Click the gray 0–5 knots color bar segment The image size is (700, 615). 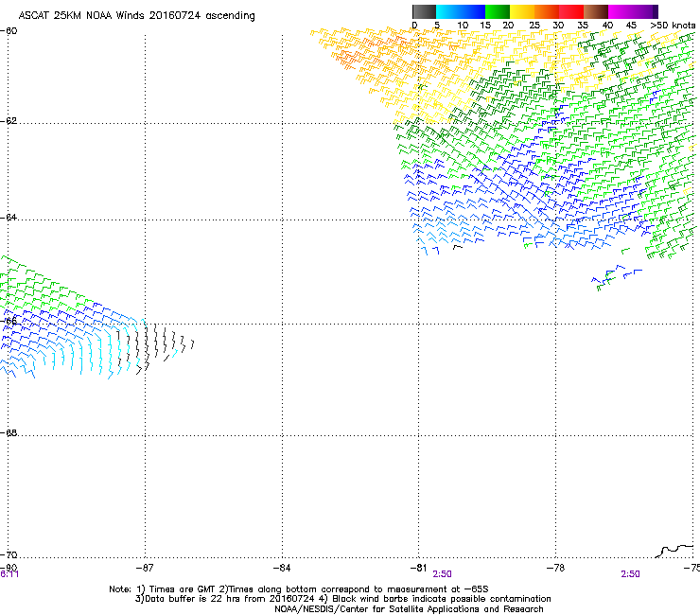point(425,11)
